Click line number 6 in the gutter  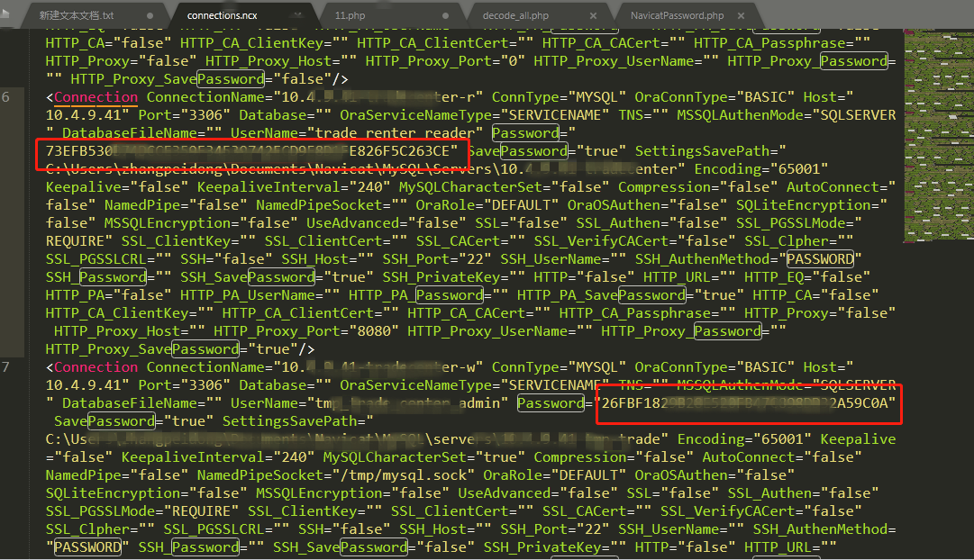click(x=5, y=97)
